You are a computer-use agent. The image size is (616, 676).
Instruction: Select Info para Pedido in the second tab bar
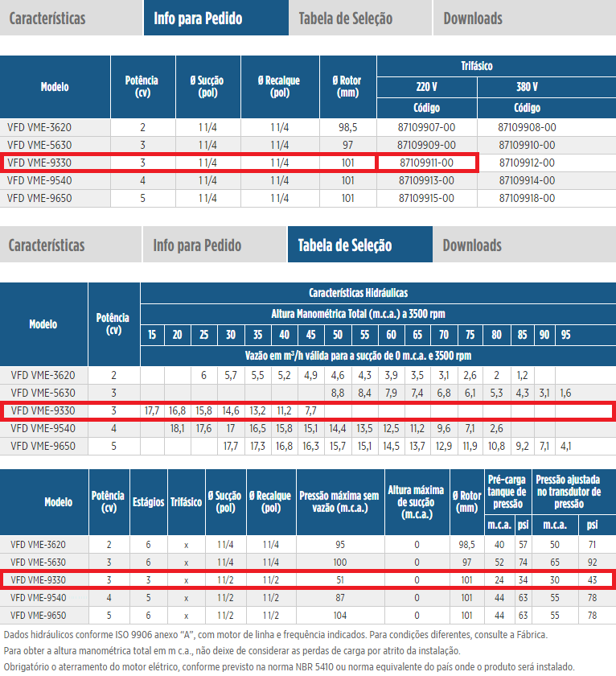point(198,245)
